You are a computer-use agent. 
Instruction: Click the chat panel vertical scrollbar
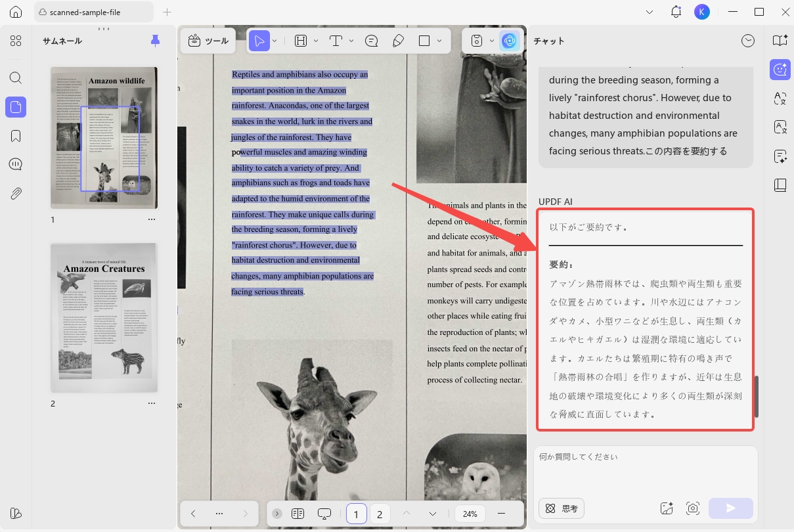[x=757, y=396]
